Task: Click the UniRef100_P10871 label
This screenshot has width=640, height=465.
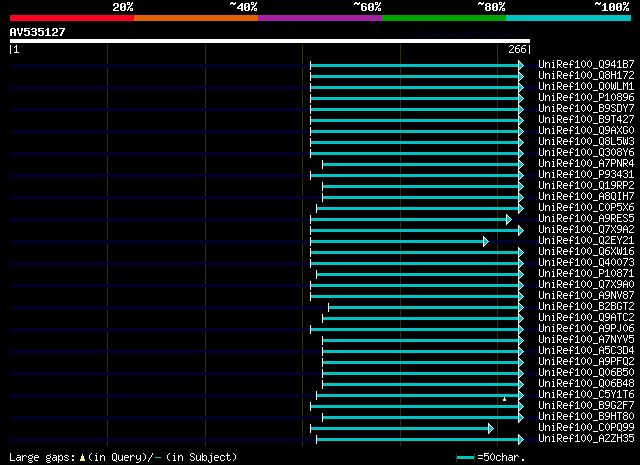Action: pos(587,274)
